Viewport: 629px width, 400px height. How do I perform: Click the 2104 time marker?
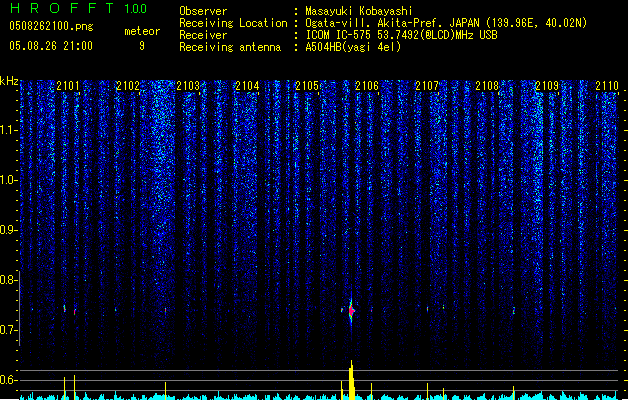click(248, 85)
